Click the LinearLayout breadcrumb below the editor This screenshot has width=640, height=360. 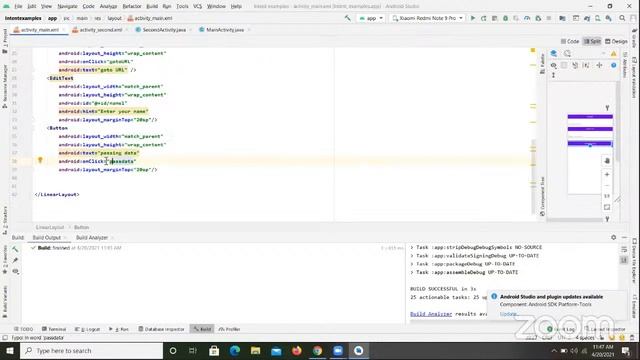(x=50, y=227)
